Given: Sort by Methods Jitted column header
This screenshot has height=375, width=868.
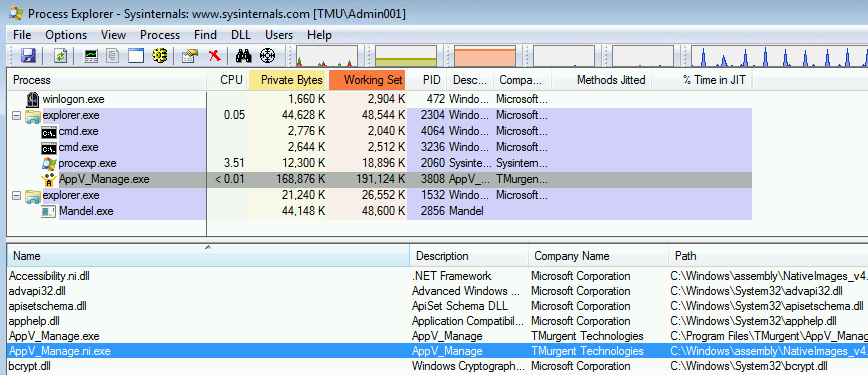Looking at the screenshot, I should [x=602, y=80].
